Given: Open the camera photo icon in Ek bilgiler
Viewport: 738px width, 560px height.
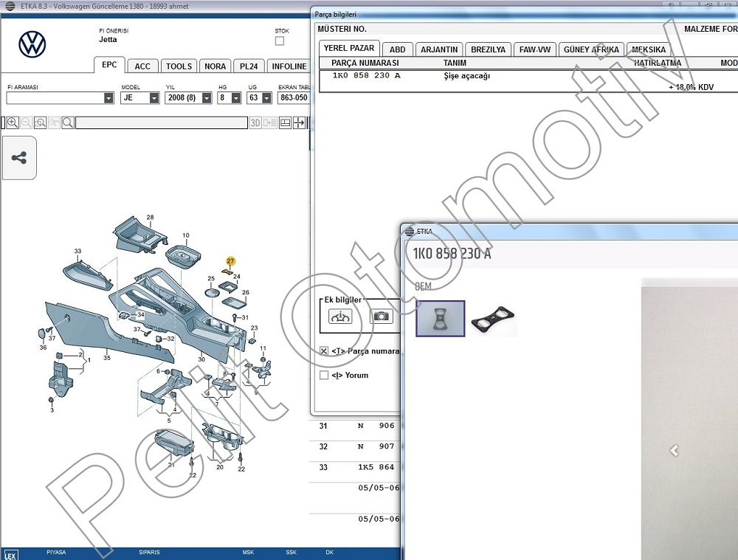Looking at the screenshot, I should [381, 316].
